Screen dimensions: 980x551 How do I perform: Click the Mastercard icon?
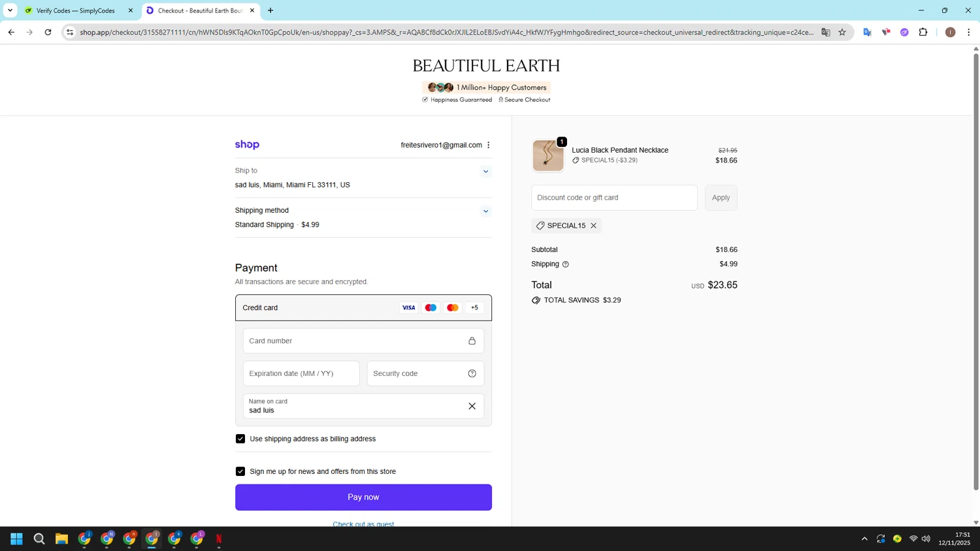tap(452, 307)
